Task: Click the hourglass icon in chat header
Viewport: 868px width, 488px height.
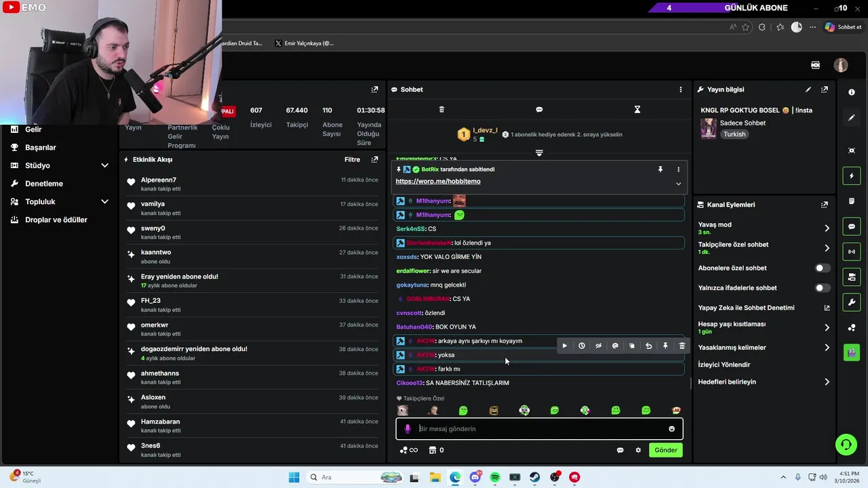Action: pyautogui.click(x=637, y=109)
